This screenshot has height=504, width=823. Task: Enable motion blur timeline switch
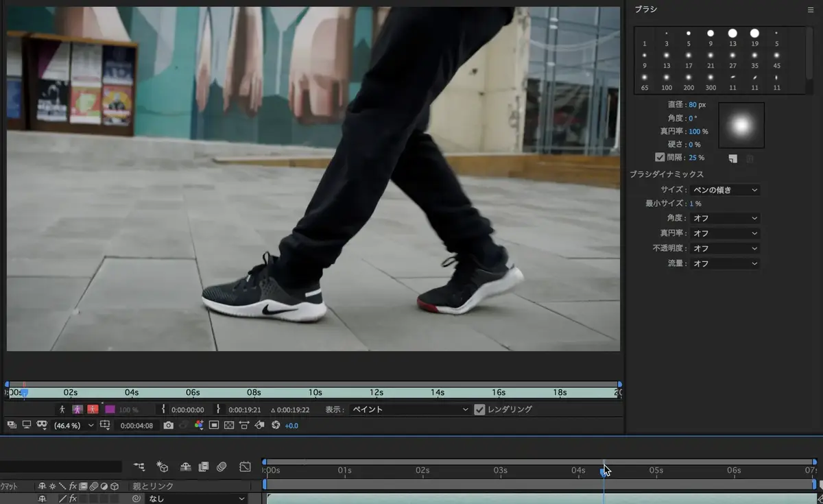click(x=221, y=467)
